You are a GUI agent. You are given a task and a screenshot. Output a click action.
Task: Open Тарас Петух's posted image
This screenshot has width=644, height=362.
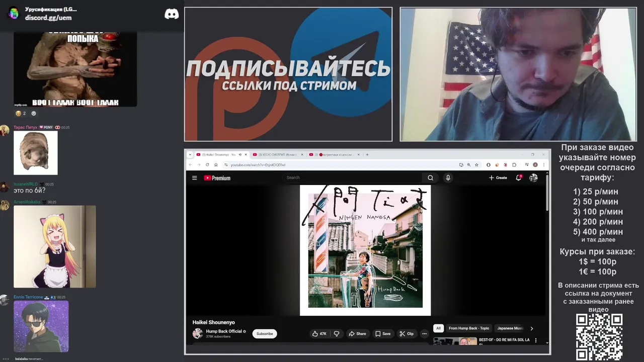point(36,153)
